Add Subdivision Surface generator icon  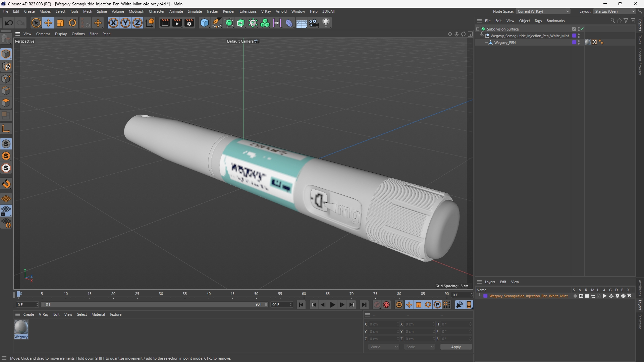(x=229, y=23)
